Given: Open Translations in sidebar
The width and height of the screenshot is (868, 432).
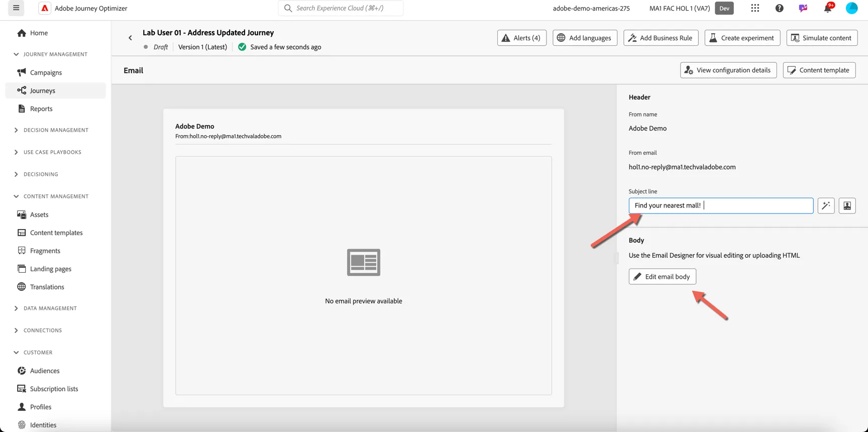Looking at the screenshot, I should (55, 287).
